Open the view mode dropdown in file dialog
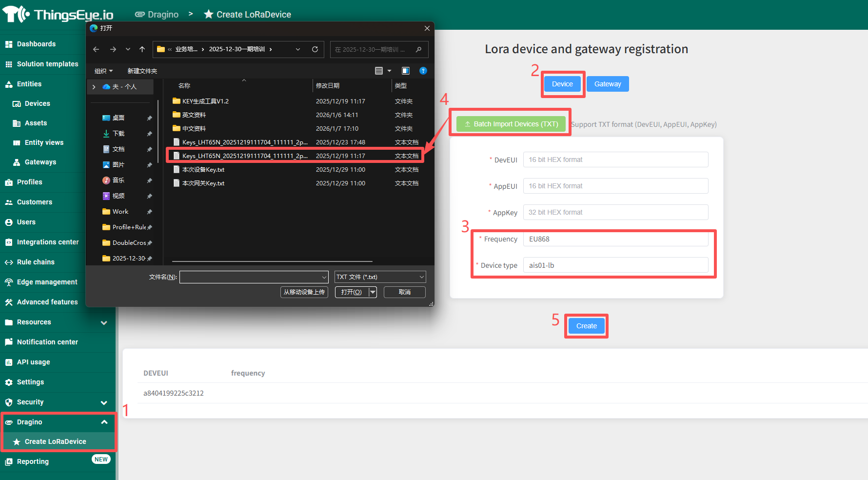This screenshot has width=868, height=480. [x=389, y=71]
